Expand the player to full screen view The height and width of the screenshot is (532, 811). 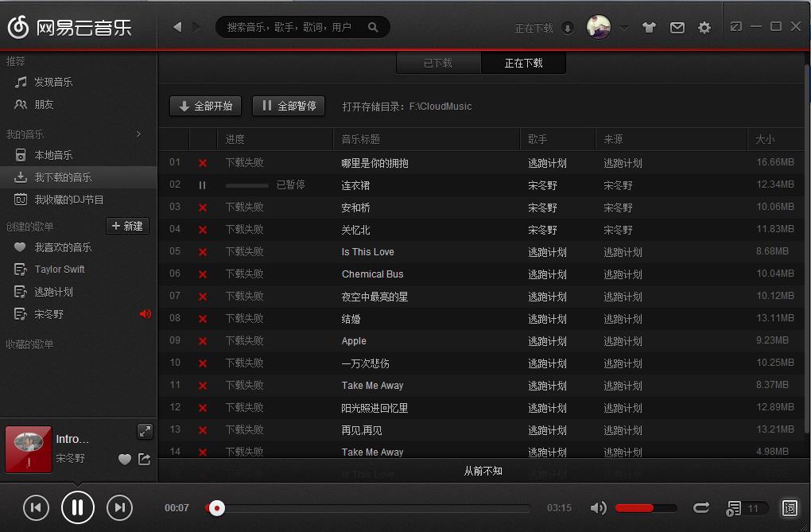click(145, 431)
